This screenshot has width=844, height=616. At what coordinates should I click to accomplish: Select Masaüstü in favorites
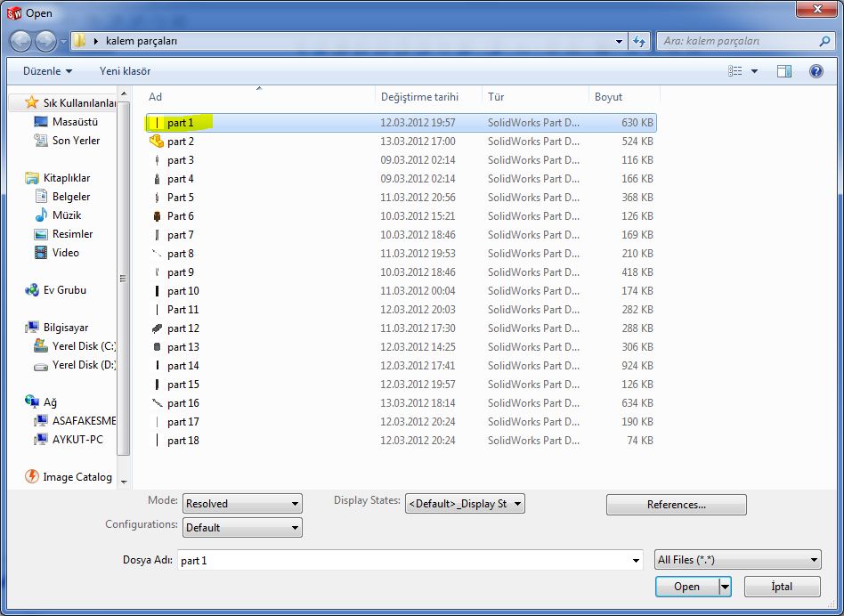(x=75, y=122)
